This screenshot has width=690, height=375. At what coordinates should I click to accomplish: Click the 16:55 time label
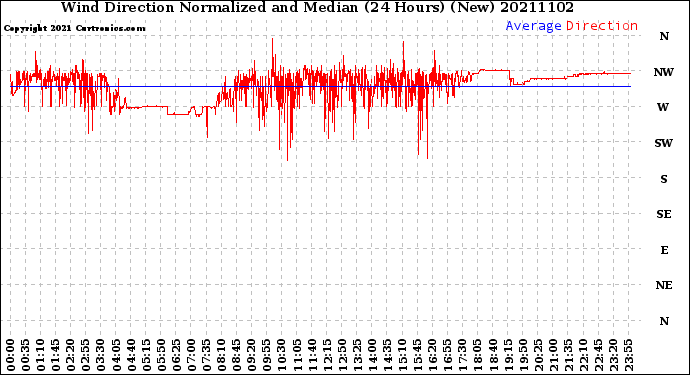coord(448,355)
